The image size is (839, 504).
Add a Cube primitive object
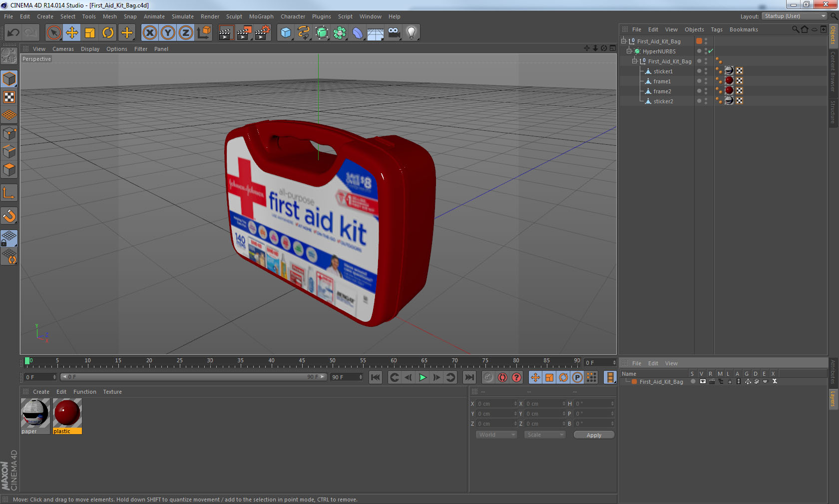[x=286, y=33]
